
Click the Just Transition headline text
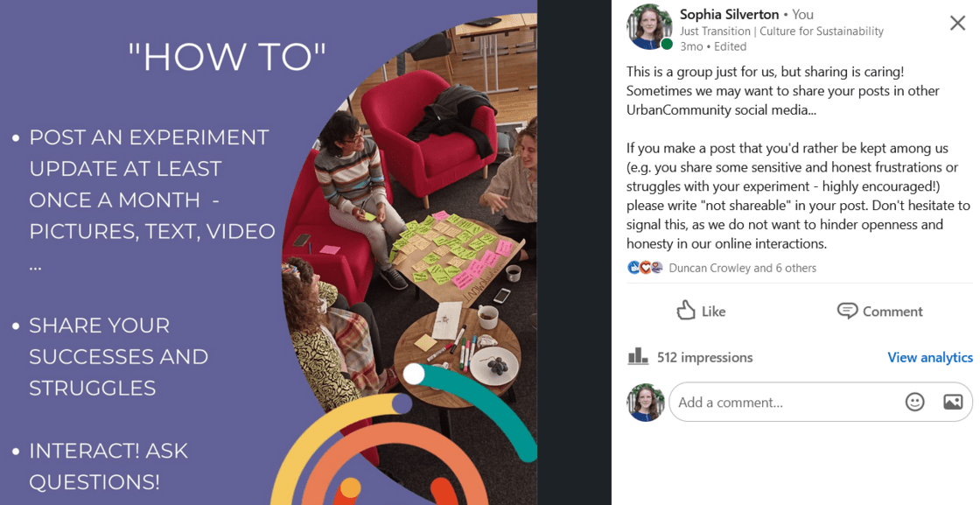click(782, 32)
